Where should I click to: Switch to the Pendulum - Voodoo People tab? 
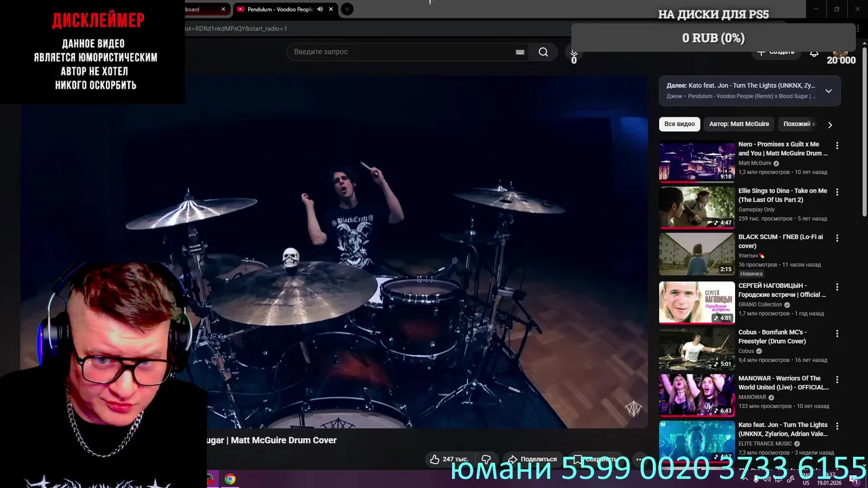[x=279, y=9]
